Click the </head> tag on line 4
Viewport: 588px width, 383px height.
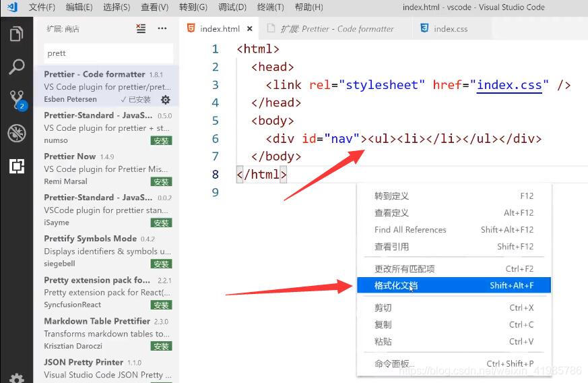pyautogui.click(x=276, y=102)
